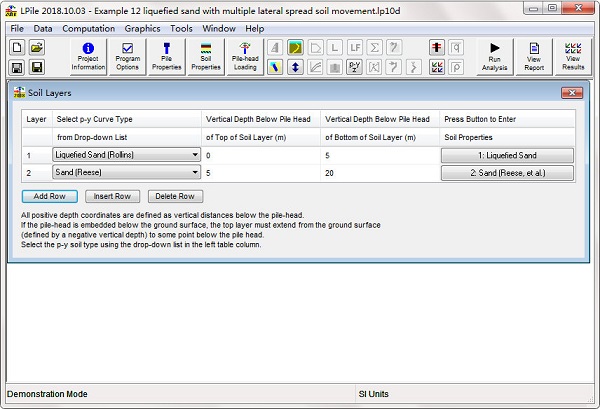Click the Layer column header
Screen dimensions: 600x409
click(36, 119)
